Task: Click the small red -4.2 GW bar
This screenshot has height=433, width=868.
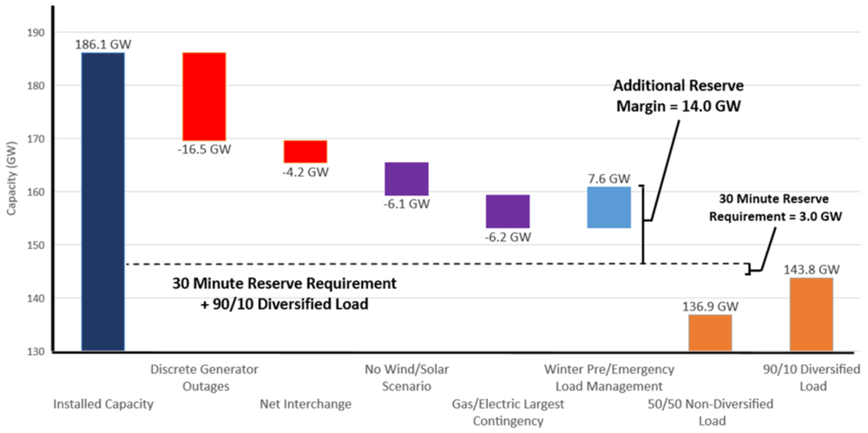Action: (306, 152)
